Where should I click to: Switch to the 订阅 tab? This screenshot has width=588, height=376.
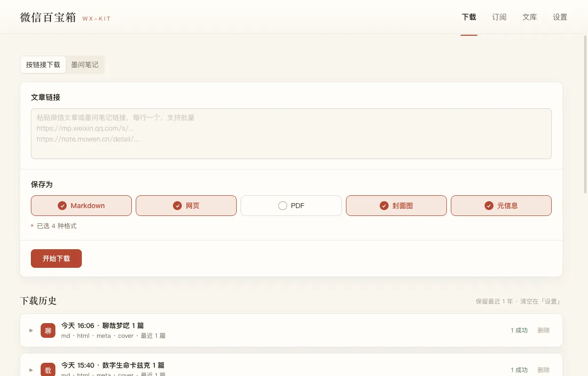499,17
